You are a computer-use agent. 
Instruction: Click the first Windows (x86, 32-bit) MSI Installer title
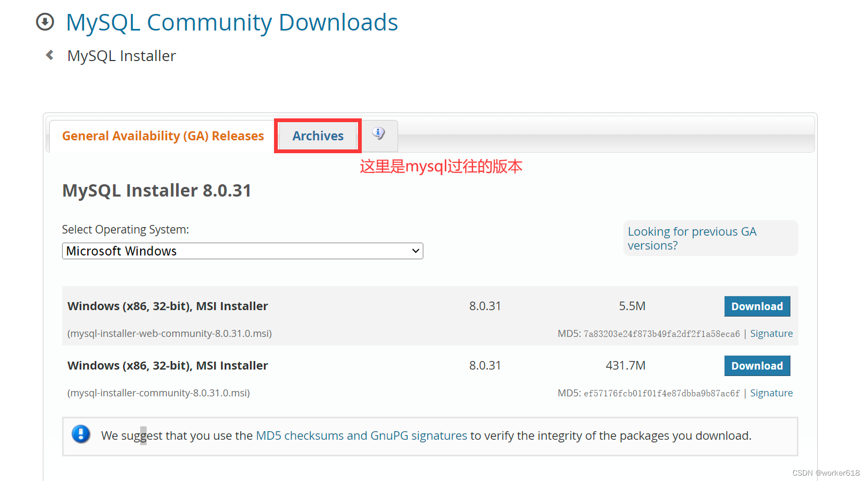167,306
